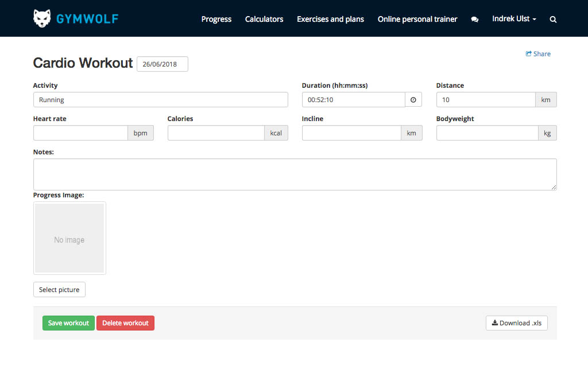Open Exercises and plans page

coord(330,19)
